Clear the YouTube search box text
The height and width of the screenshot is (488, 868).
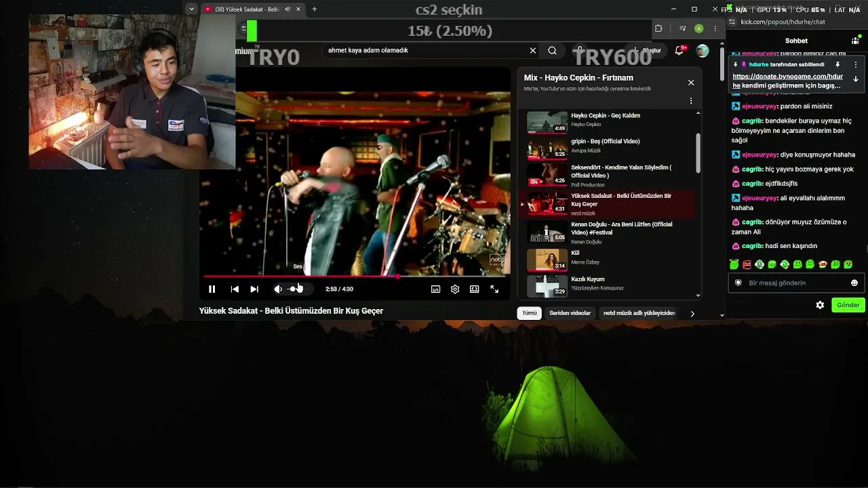pos(533,50)
